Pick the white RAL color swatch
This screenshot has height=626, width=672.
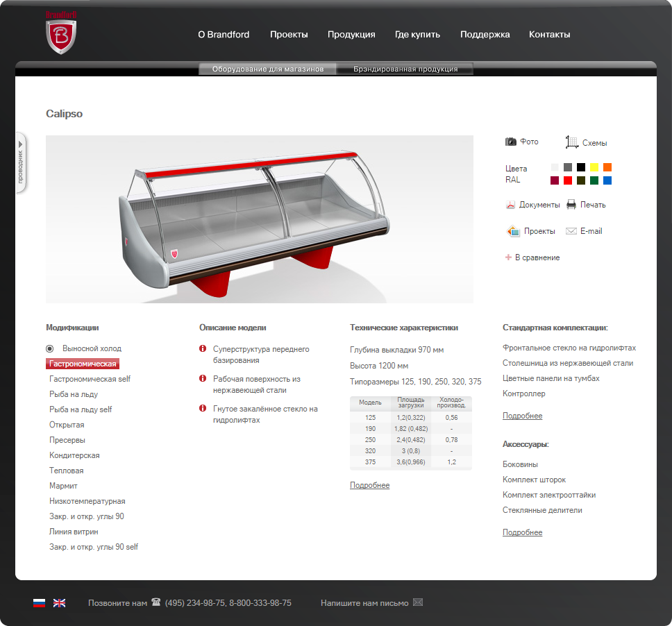[555, 167]
